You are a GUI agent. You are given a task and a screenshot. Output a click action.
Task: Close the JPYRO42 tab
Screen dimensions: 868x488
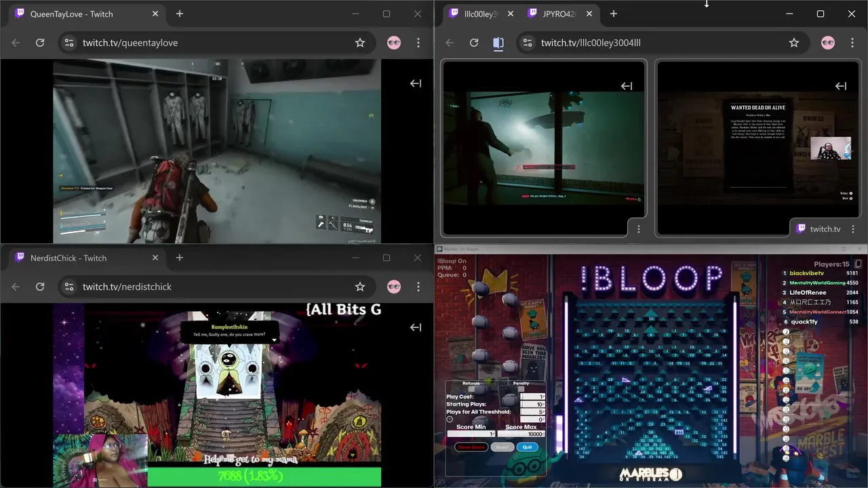coord(589,14)
